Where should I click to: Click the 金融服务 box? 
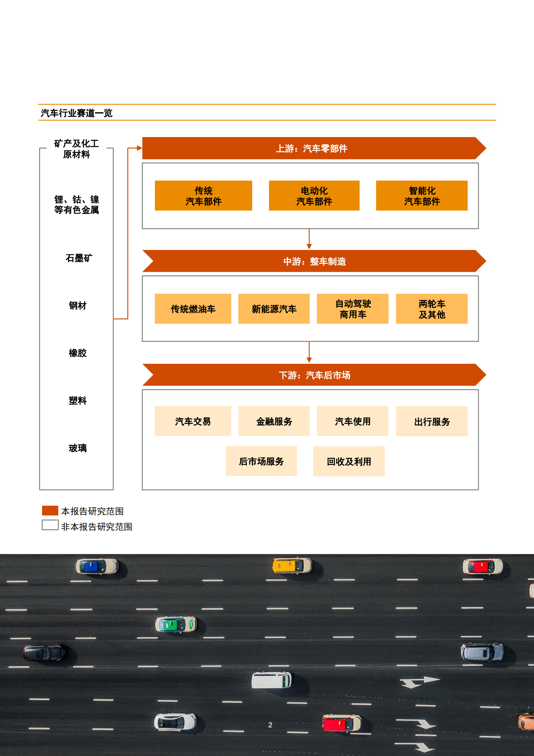click(274, 421)
